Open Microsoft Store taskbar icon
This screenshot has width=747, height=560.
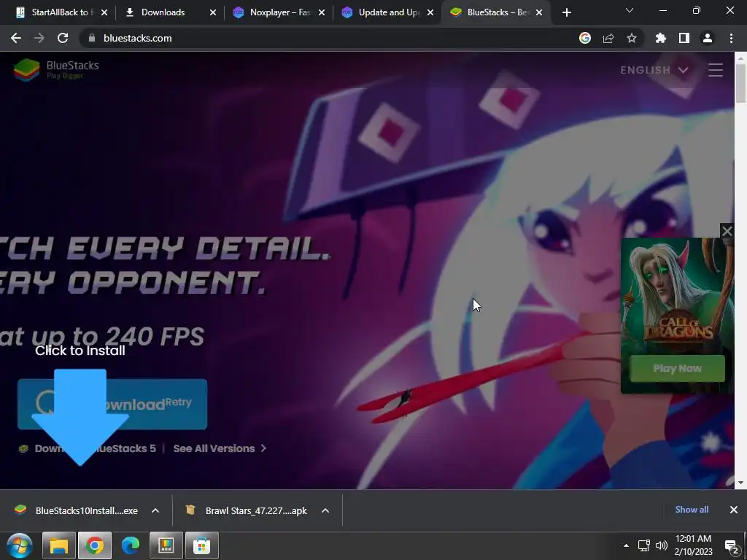[x=201, y=545]
